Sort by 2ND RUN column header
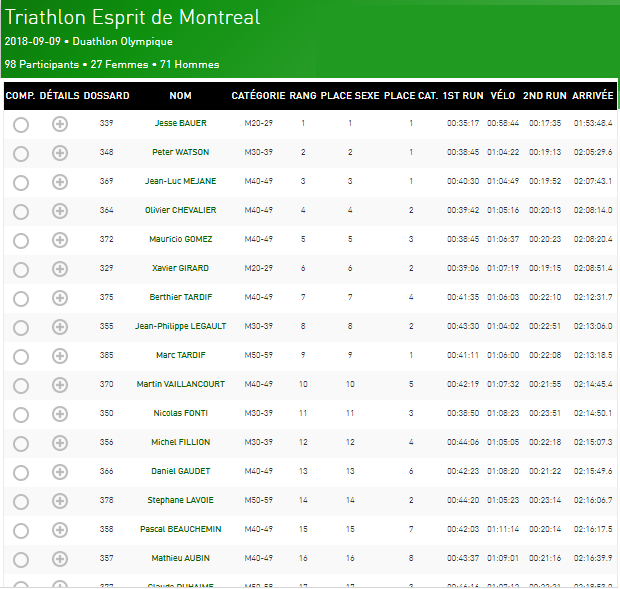 coord(545,96)
